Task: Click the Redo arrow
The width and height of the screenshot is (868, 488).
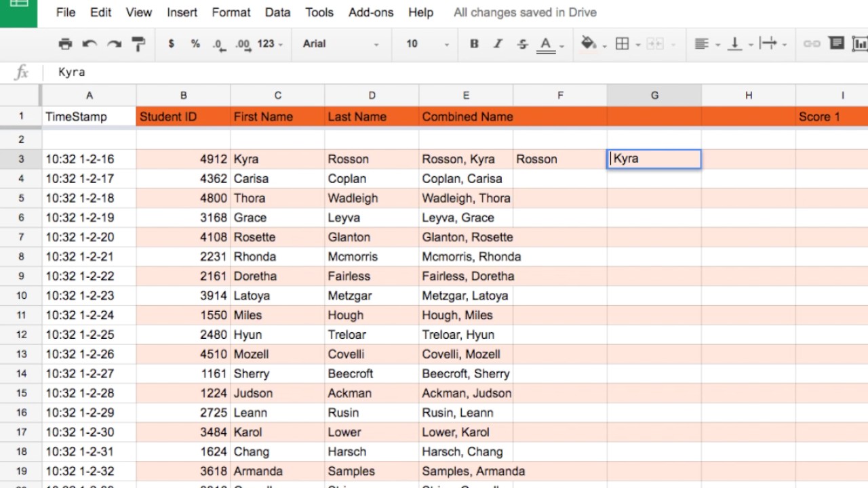Action: (114, 44)
